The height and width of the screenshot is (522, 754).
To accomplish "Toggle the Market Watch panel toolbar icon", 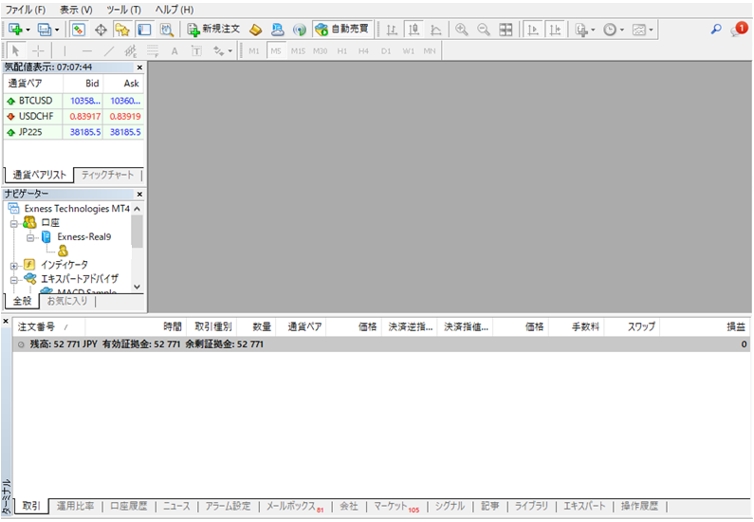I will (79, 30).
